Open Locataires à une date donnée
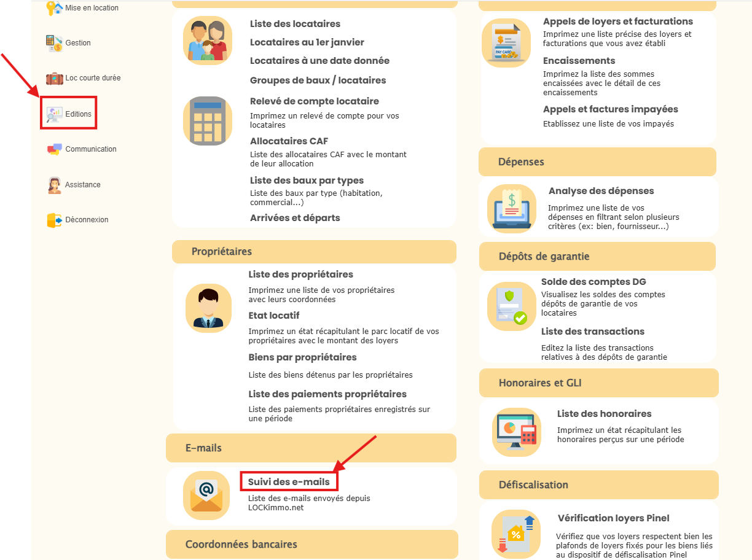 (319, 61)
